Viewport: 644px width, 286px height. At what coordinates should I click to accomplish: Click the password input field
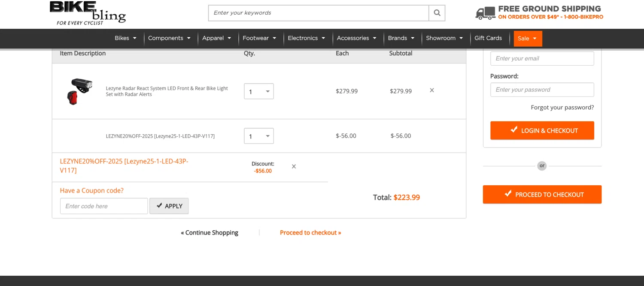click(x=542, y=90)
